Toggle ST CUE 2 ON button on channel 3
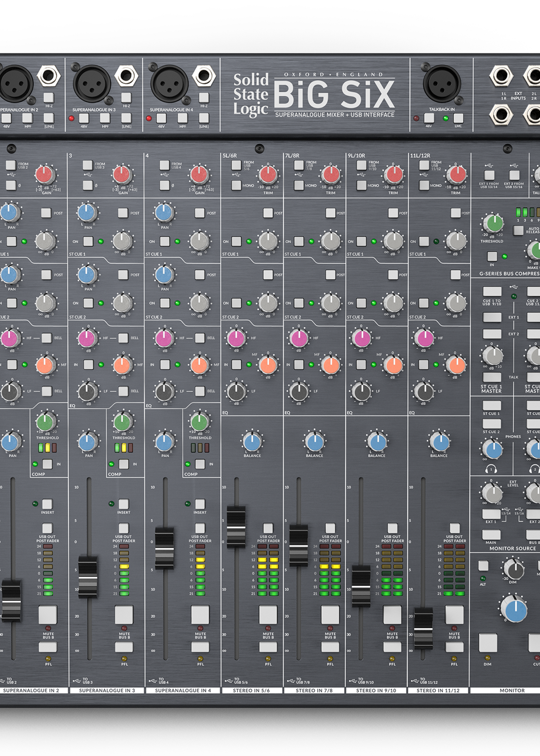This screenshot has width=540, height=756. pyautogui.click(x=88, y=303)
